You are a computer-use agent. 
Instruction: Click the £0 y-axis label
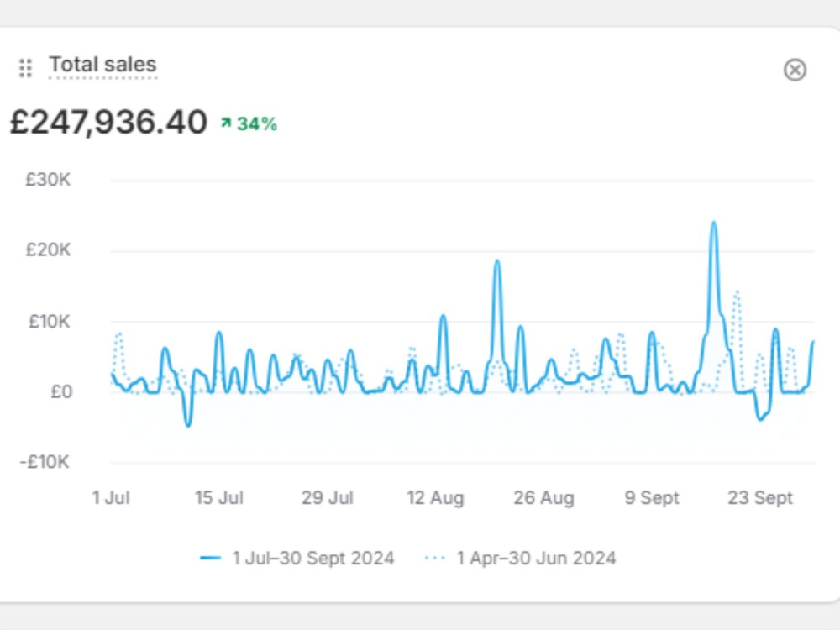click(61, 391)
